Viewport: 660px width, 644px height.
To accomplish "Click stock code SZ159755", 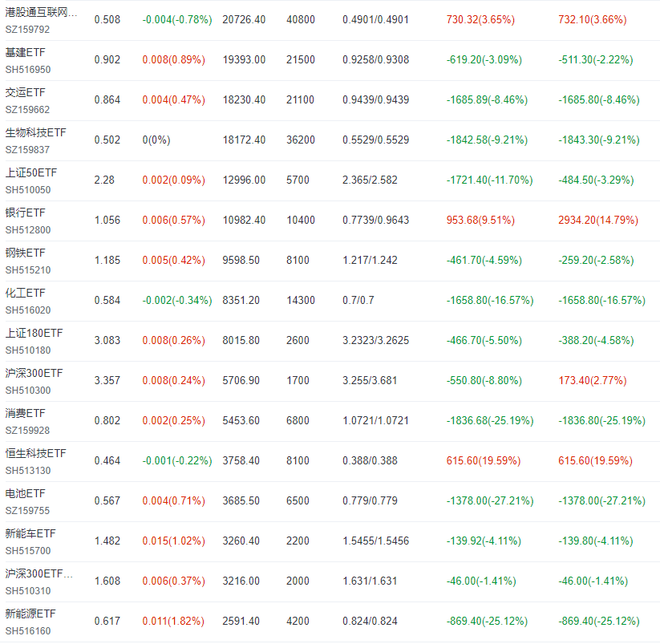I will click(x=27, y=511).
